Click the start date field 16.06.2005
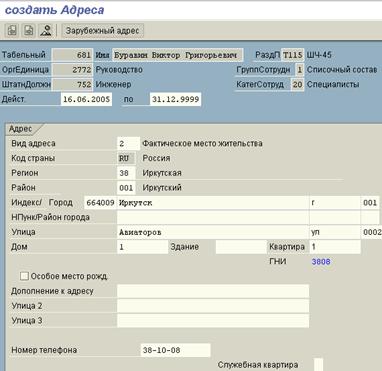382x371 pixels. (86, 99)
